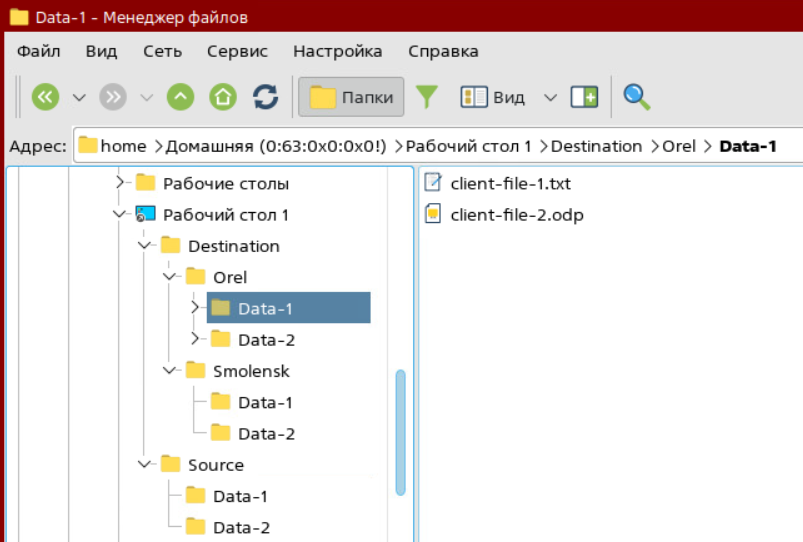Refresh the folder contents
803x542 pixels.
pos(265,97)
